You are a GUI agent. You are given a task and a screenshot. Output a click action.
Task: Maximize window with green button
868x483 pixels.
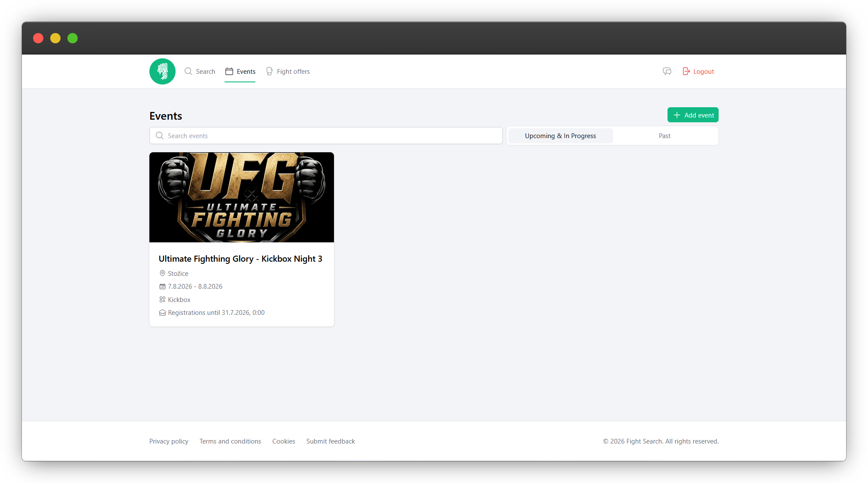[x=73, y=38]
